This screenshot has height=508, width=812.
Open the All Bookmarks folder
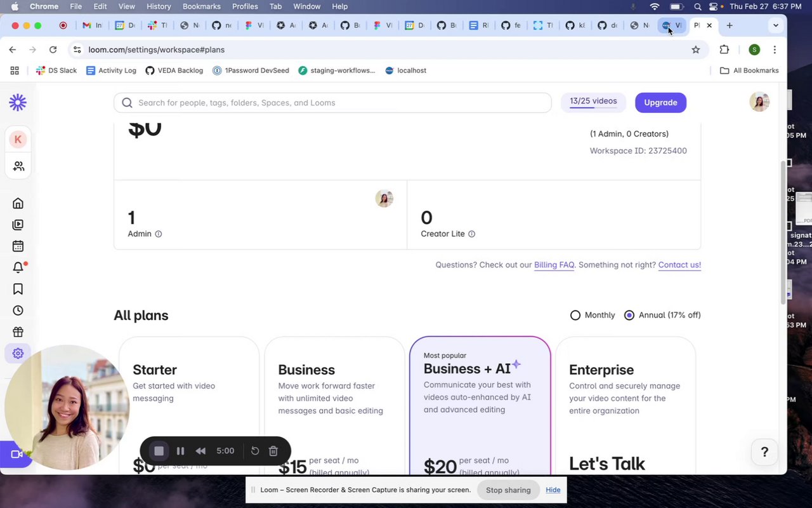[x=749, y=70]
